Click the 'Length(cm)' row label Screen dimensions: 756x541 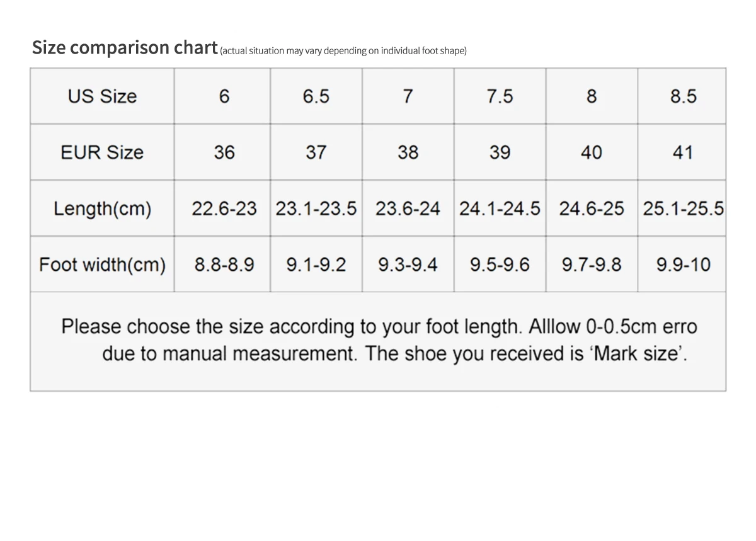(102, 208)
